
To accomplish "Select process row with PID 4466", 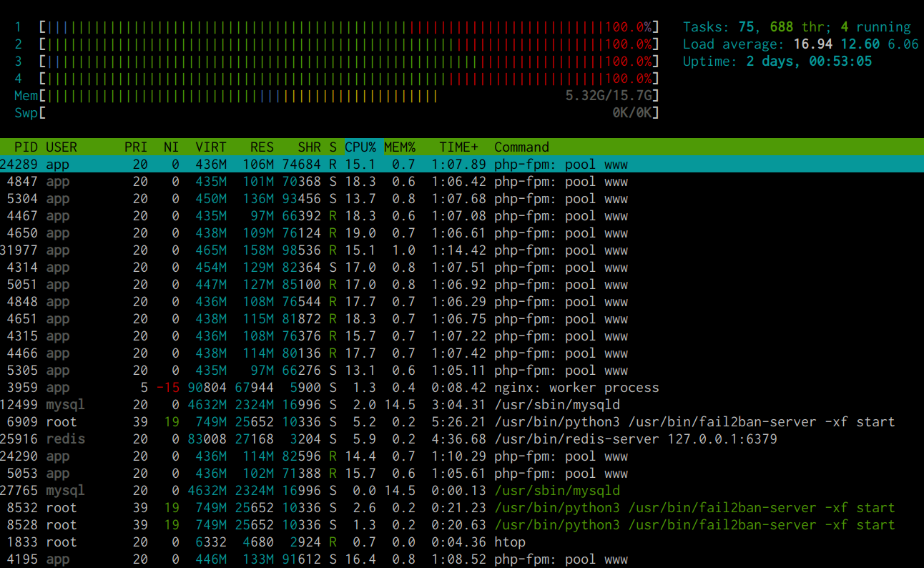I will [462, 353].
